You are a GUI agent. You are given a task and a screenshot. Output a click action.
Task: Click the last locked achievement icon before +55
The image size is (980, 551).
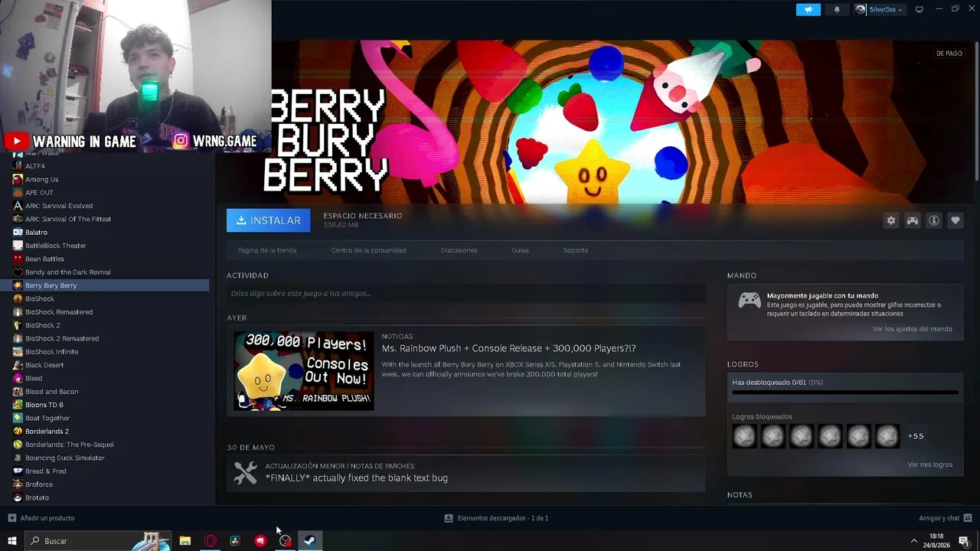(x=887, y=436)
